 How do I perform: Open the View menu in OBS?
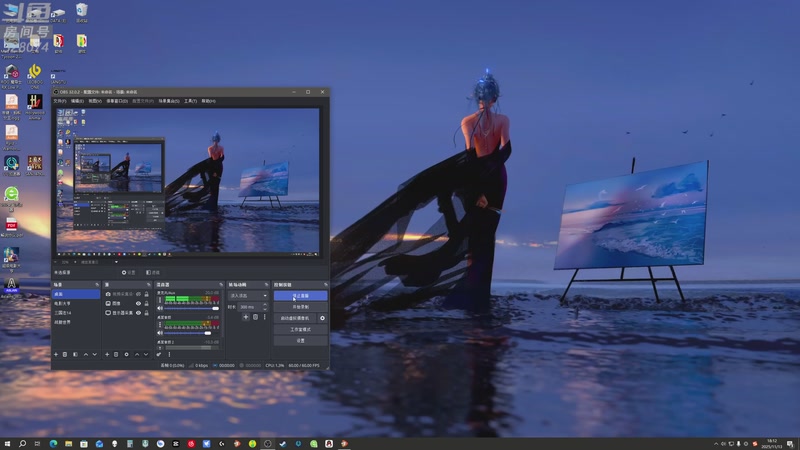(95, 101)
